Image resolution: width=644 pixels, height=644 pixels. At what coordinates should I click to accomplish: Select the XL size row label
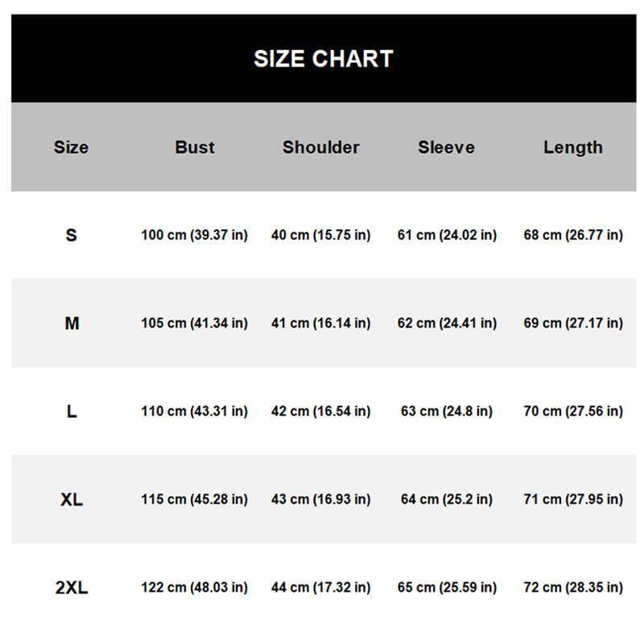71,500
